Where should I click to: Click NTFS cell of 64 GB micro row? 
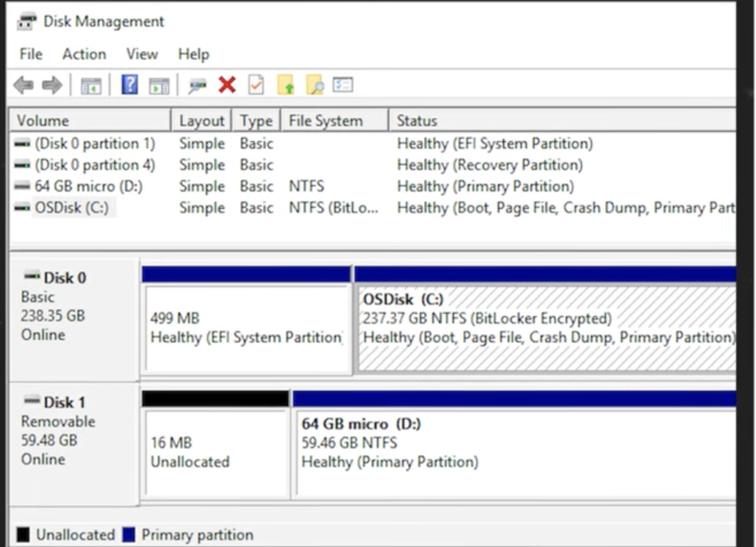[306, 186]
